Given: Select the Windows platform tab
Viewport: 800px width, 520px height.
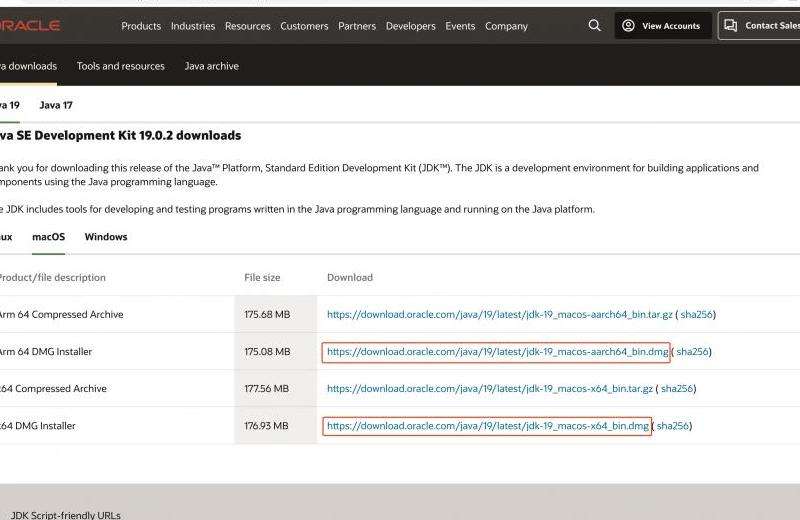Looking at the screenshot, I should (106, 237).
